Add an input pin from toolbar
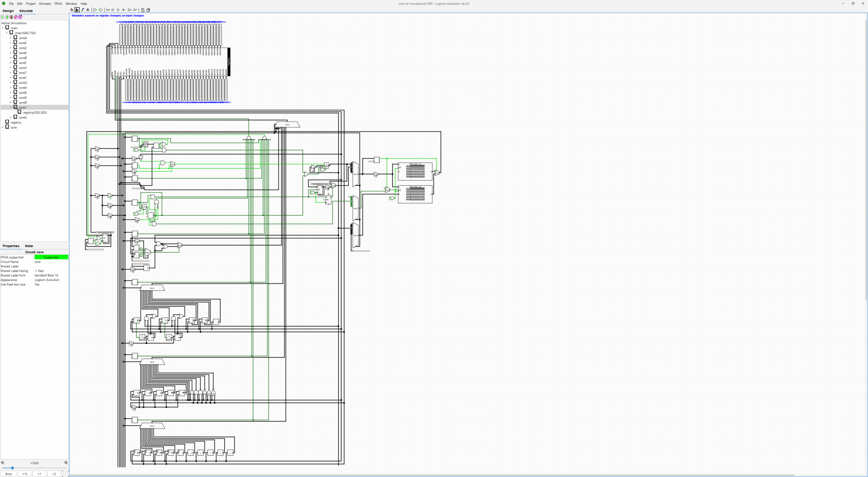 (x=95, y=10)
